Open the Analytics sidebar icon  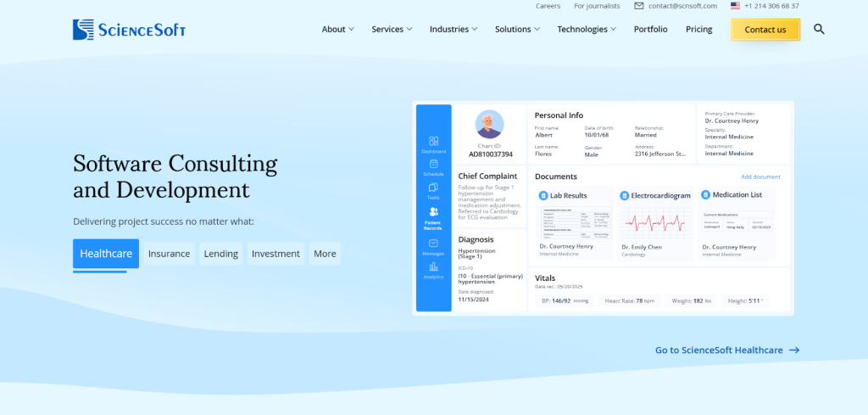[x=433, y=266]
